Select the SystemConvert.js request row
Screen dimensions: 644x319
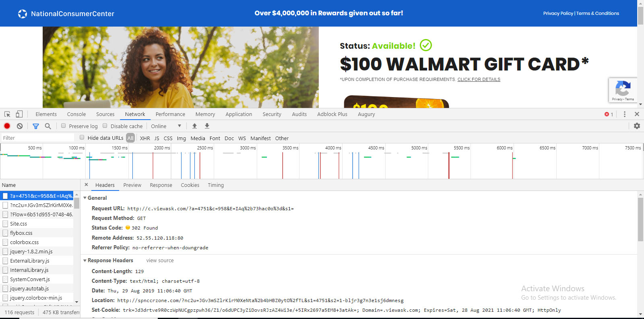coord(37,279)
